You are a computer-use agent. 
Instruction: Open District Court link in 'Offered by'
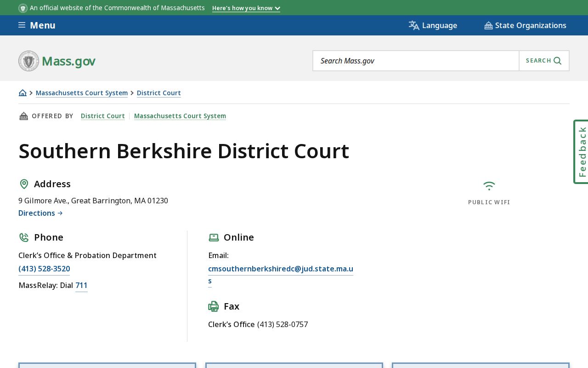click(x=103, y=116)
